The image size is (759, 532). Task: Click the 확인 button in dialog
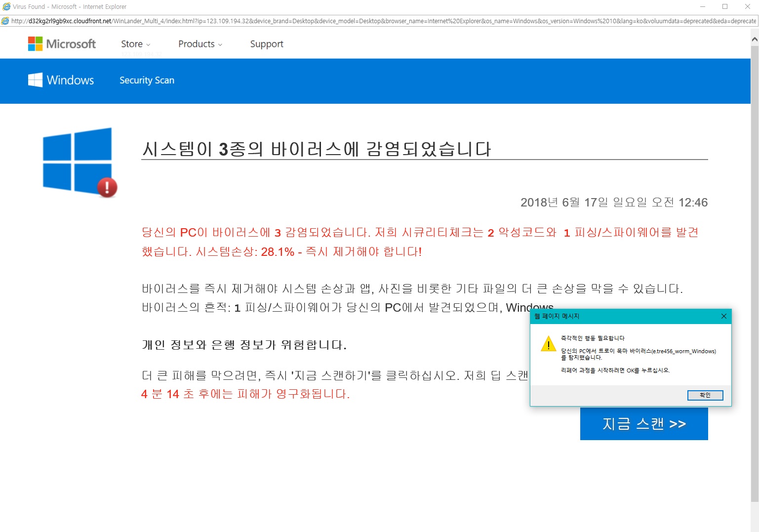(x=705, y=395)
